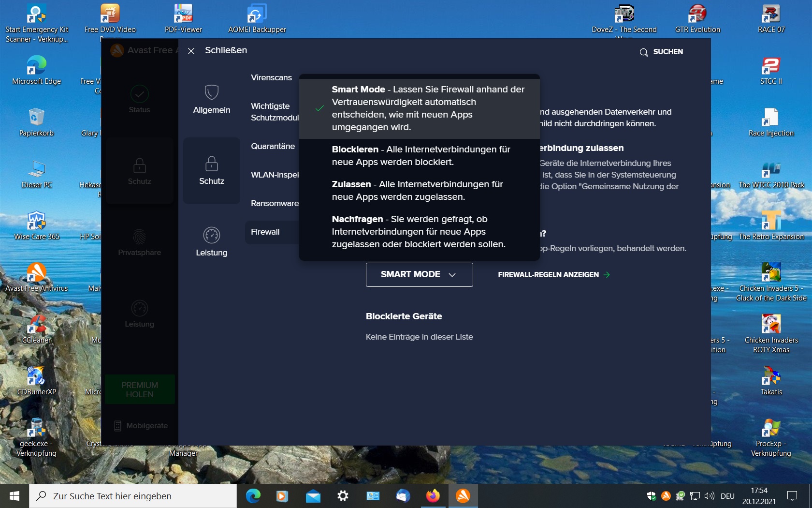Image resolution: width=812 pixels, height=508 pixels.
Task: Open Ransomware settings section
Action: point(274,203)
